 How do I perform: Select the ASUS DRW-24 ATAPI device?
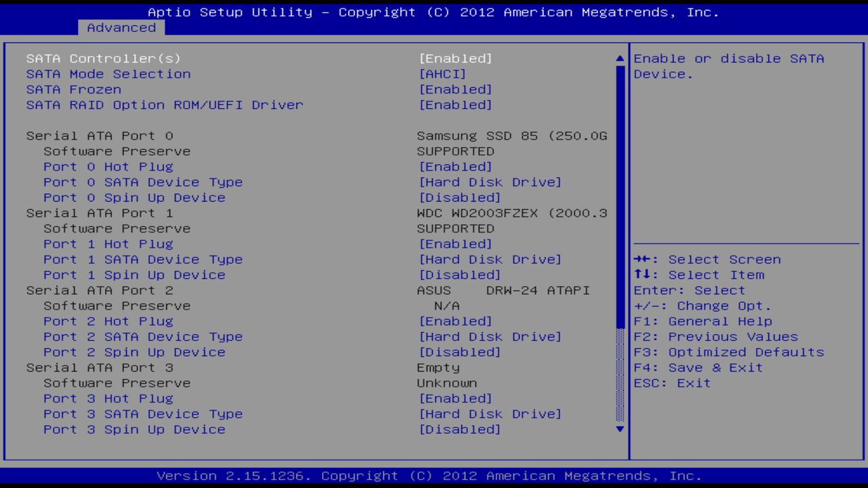(x=99, y=290)
